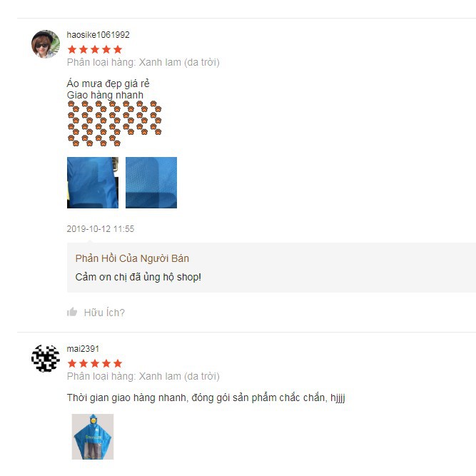Screen dimensions: 476x476
Task: Open haosike1061992's profile avatar
Action: (46, 44)
